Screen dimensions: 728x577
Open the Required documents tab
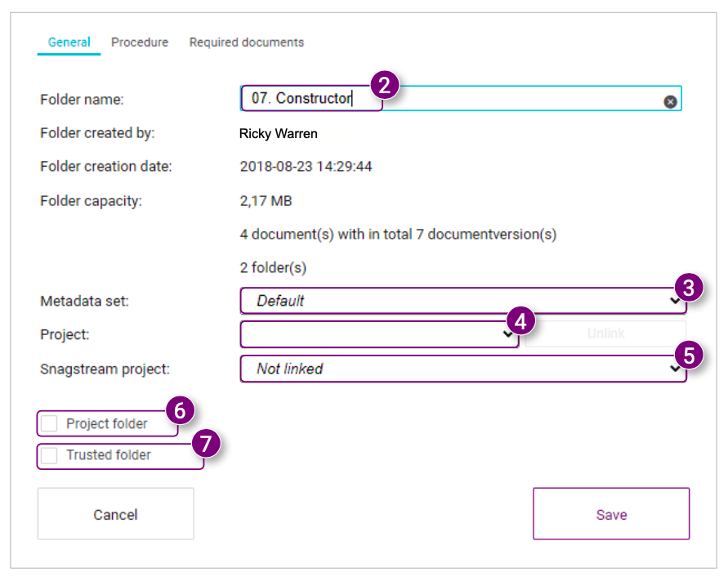pos(246,42)
